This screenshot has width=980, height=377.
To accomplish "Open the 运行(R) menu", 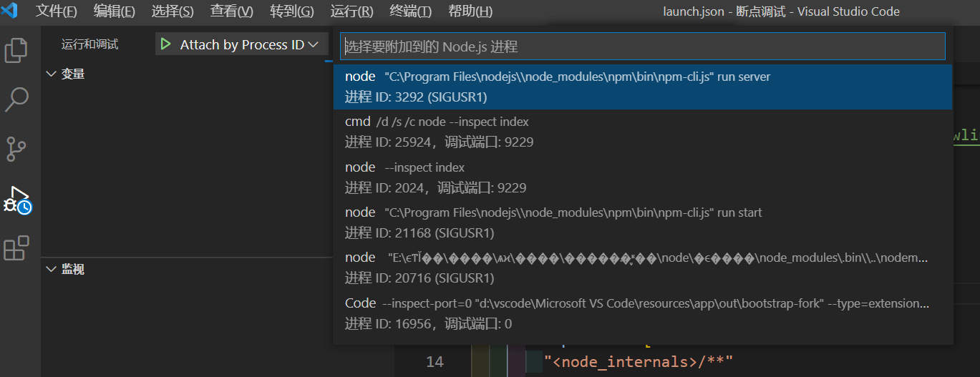I will point(352,11).
